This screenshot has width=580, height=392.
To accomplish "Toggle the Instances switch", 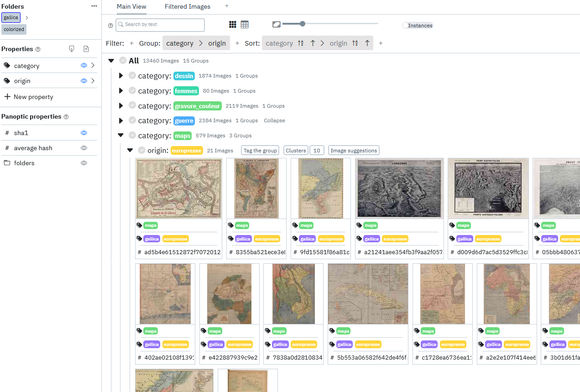I will 405,26.
